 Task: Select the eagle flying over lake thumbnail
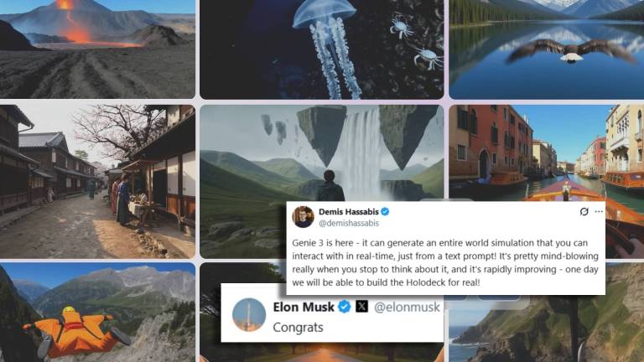tap(546, 49)
